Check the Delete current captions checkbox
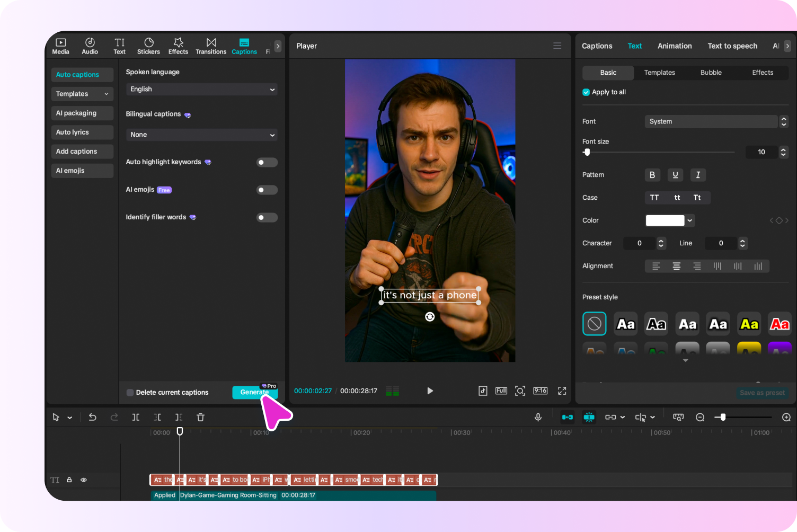Image resolution: width=797 pixels, height=532 pixels. tap(130, 392)
